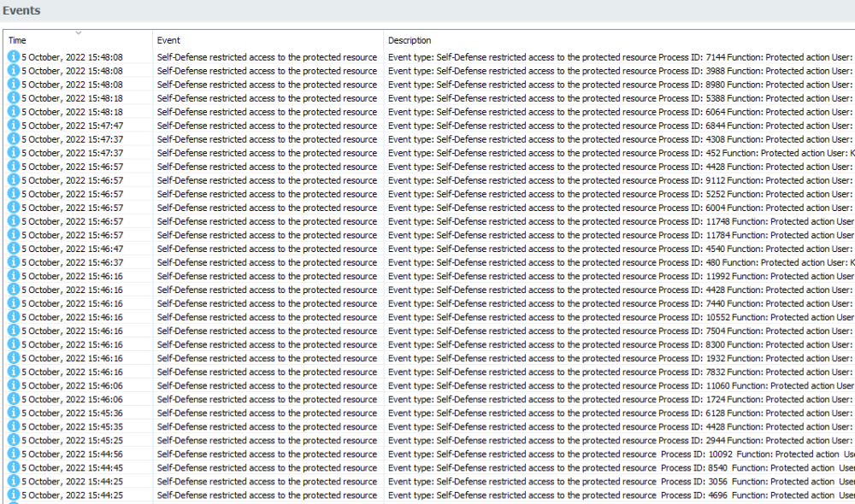855x504 pixels.
Task: Click info icon of Process ID 7504 row
Action: pyautogui.click(x=14, y=331)
